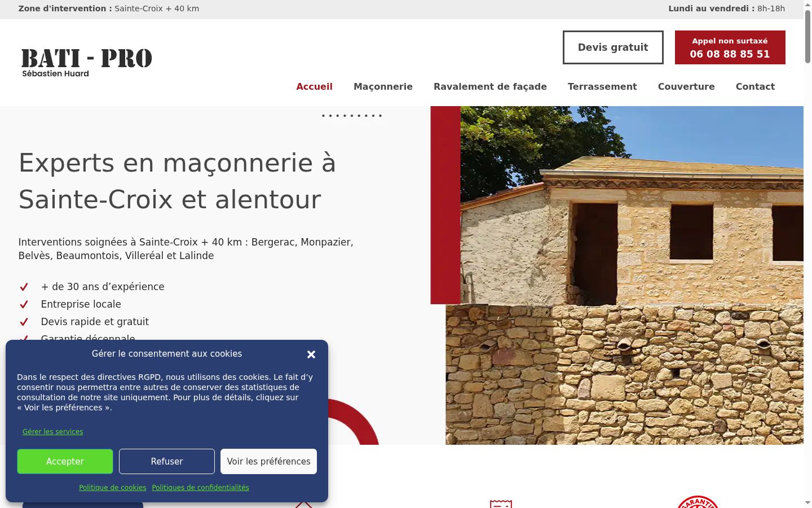The width and height of the screenshot is (812, 508).
Task: Click the "Interventions soignées à Sainte-Croix" paragraph
Action: (x=186, y=249)
